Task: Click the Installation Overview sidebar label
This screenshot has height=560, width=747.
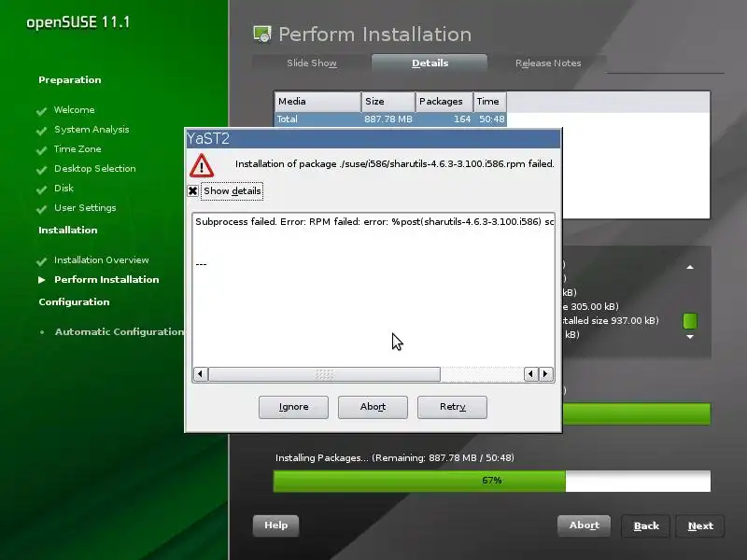Action: [102, 260]
